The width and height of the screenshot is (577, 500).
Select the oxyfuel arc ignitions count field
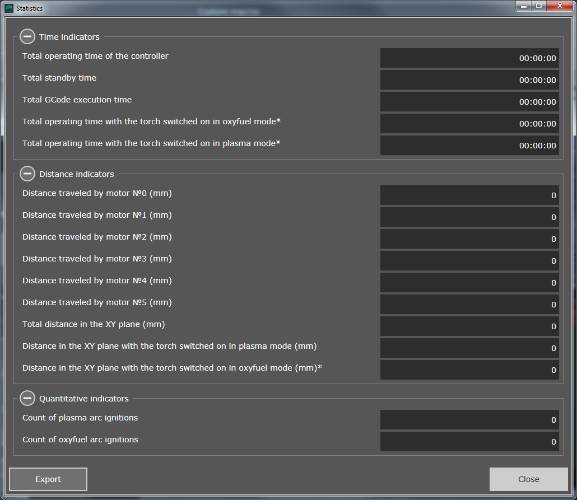pos(470,442)
